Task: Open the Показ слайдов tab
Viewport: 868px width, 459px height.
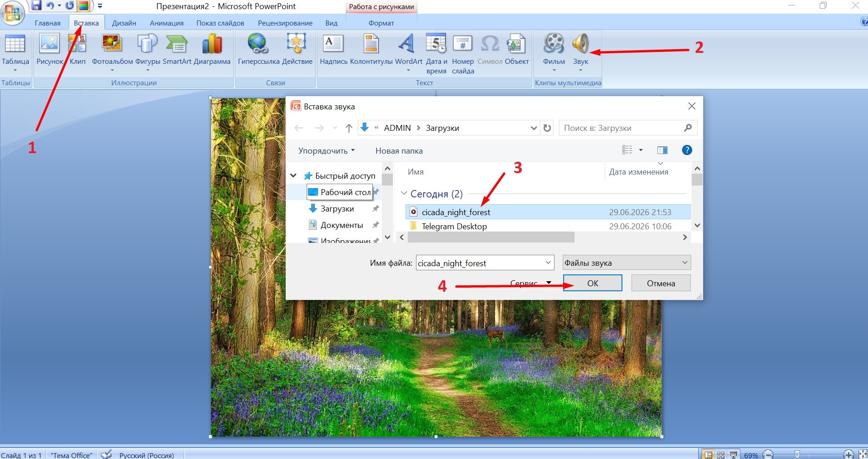Action: tap(220, 23)
